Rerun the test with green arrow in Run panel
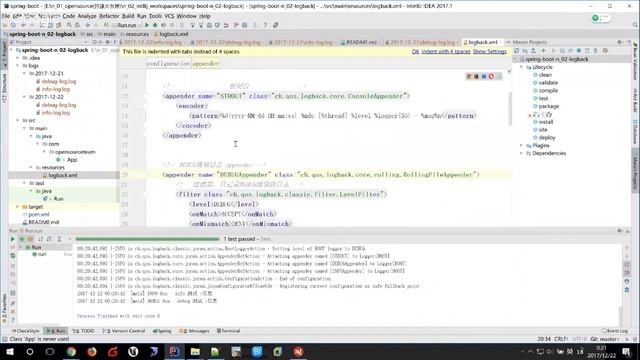The width and height of the screenshot is (640, 360). point(13,239)
